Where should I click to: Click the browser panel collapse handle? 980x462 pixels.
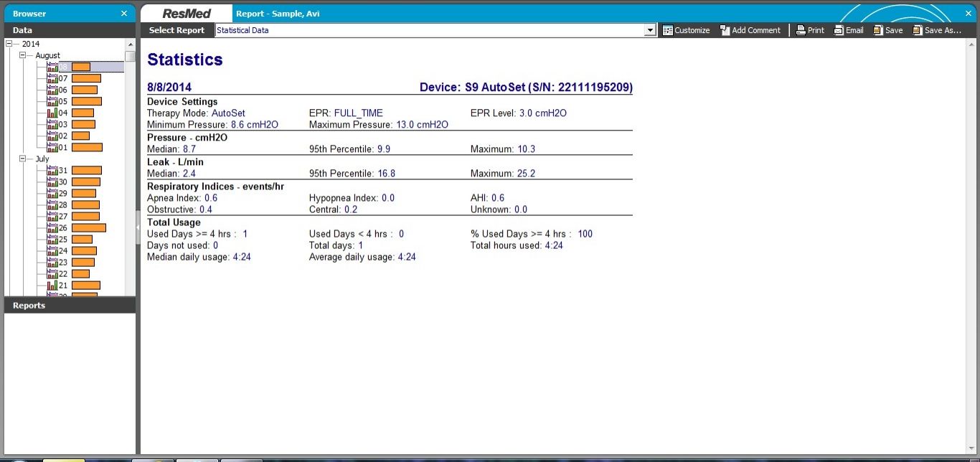point(138,227)
